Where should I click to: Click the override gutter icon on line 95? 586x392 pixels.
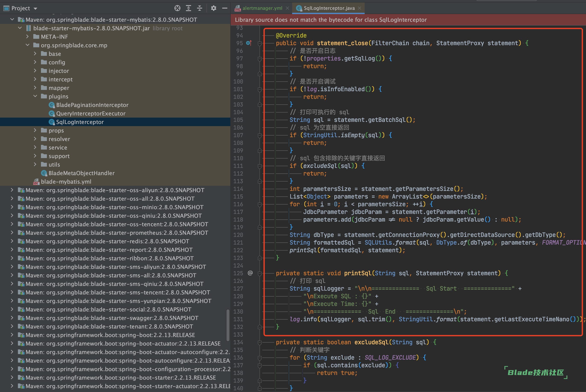click(248, 43)
